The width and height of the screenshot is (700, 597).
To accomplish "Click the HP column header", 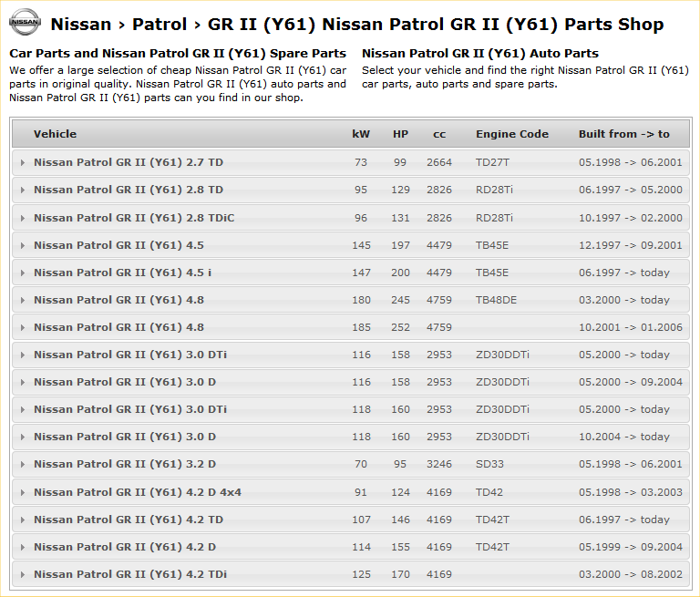I will pyautogui.click(x=400, y=134).
